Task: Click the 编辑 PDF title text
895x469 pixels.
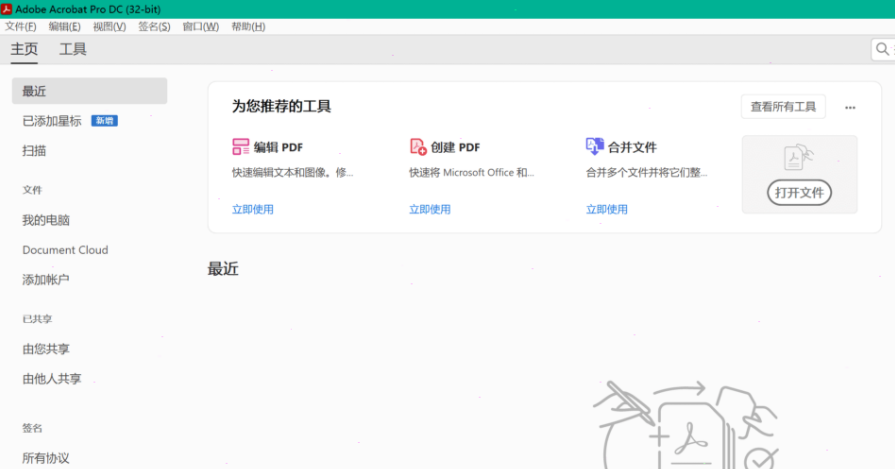Action: 279,147
